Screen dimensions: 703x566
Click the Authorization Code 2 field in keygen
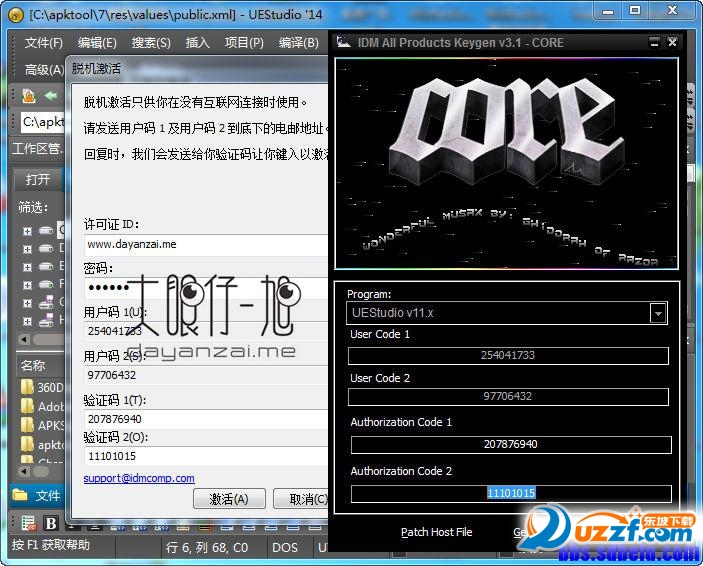511,493
